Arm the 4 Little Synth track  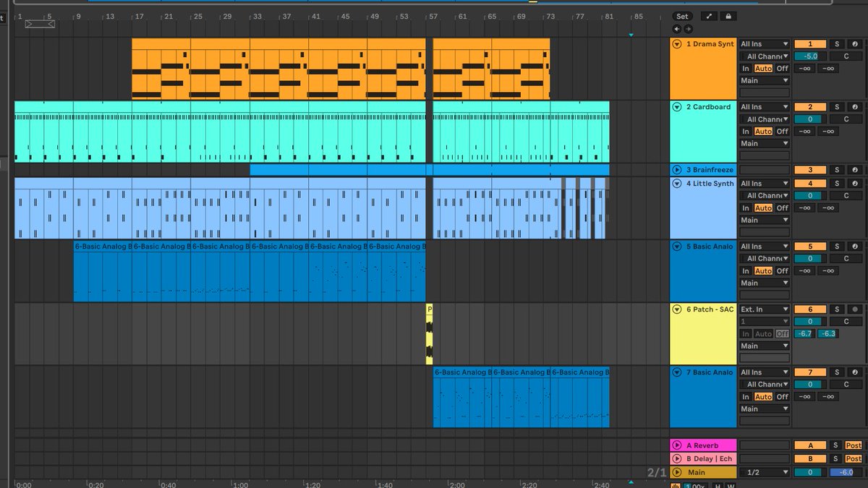pos(856,184)
